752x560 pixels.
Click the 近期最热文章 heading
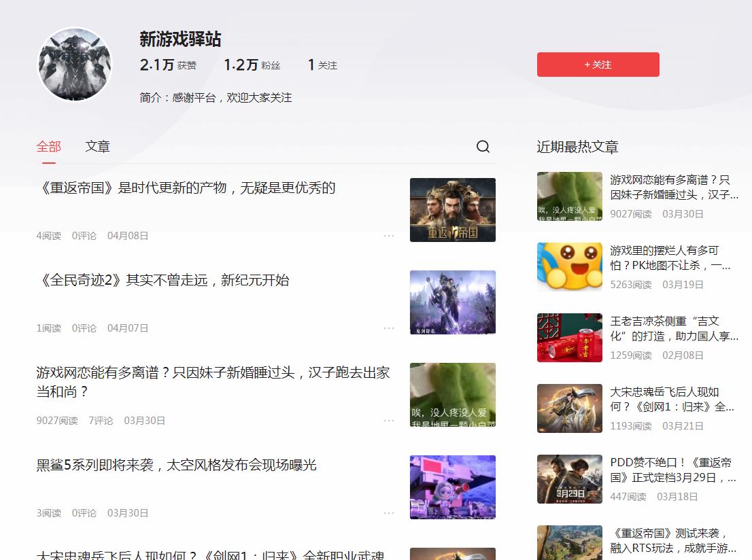click(577, 147)
